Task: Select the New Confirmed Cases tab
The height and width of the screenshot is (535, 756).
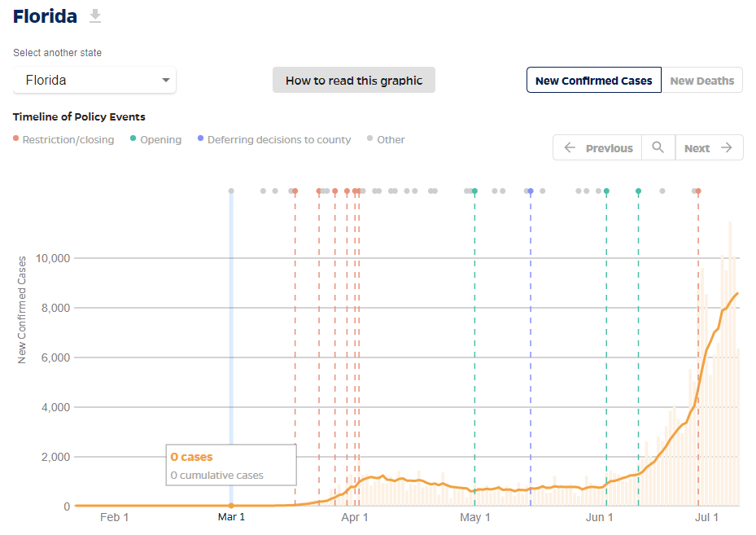Action: click(x=593, y=80)
